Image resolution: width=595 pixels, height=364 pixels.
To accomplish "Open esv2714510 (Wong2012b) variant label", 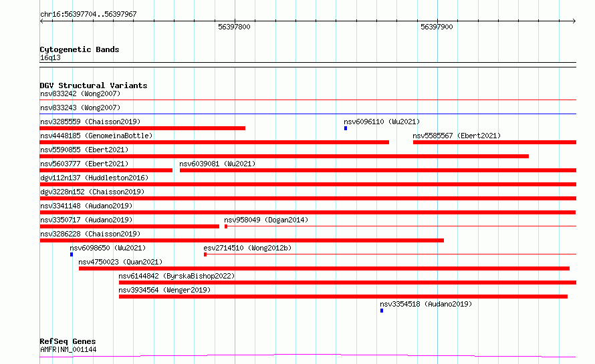I will click(247, 248).
